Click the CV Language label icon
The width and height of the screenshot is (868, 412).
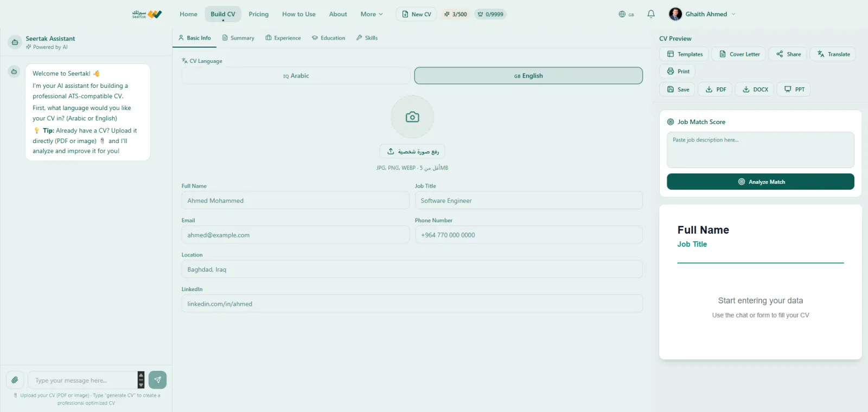click(x=185, y=61)
